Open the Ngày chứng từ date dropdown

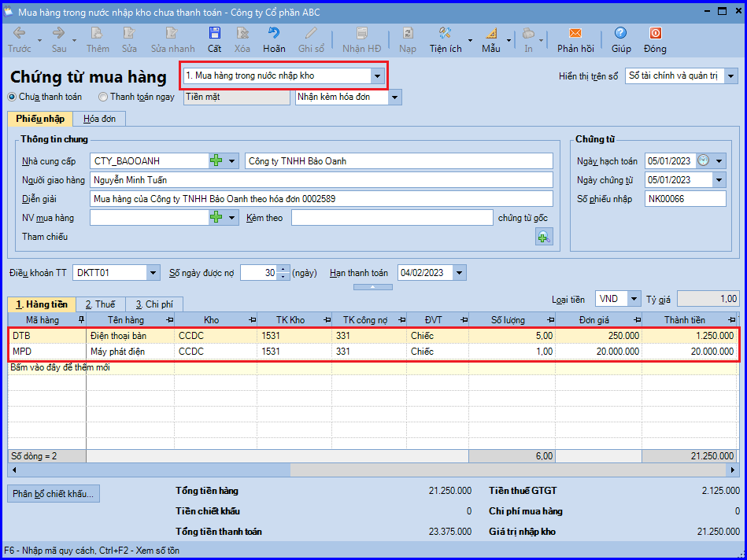[719, 180]
